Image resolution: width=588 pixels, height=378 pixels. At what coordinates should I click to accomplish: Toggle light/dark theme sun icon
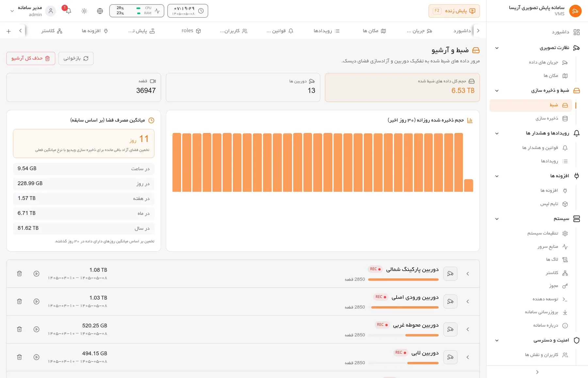tap(84, 11)
